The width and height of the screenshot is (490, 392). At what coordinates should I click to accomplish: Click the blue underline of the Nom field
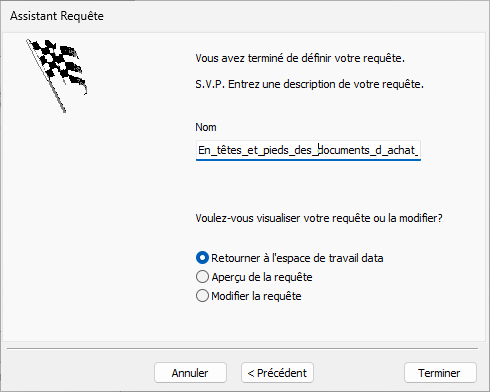308,160
